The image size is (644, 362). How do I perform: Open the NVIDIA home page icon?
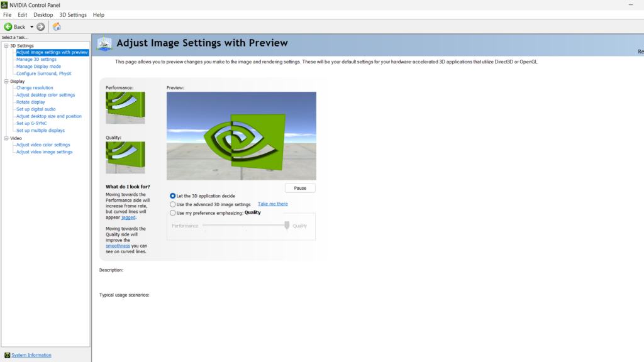pyautogui.click(x=55, y=26)
